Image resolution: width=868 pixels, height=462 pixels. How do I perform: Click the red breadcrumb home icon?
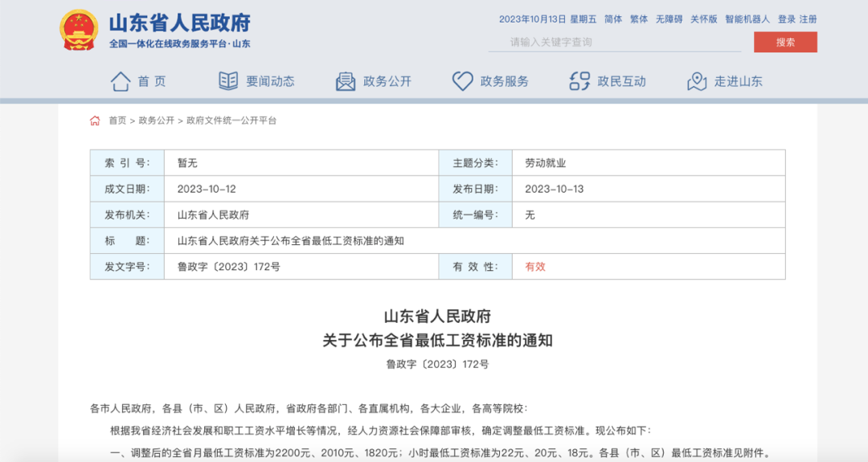(x=95, y=121)
